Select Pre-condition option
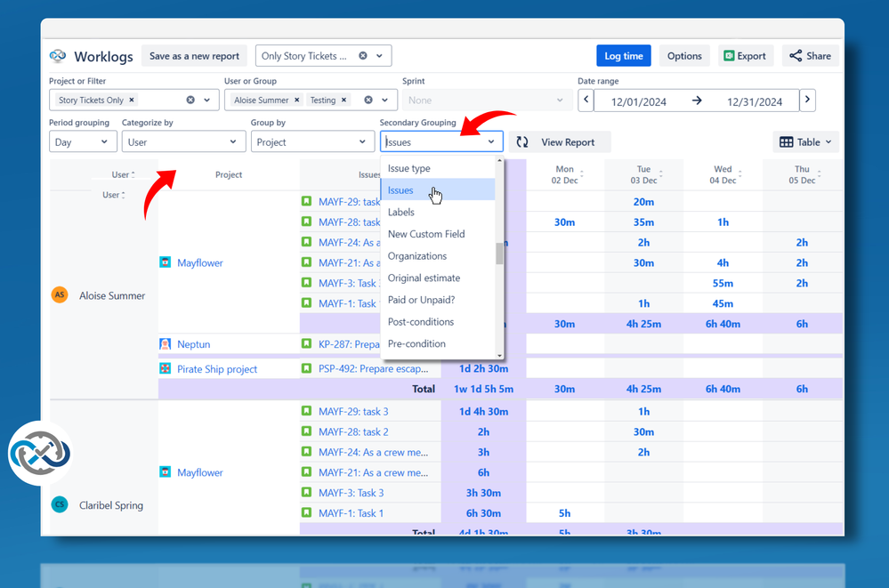The width and height of the screenshot is (889, 588). tap(438, 343)
